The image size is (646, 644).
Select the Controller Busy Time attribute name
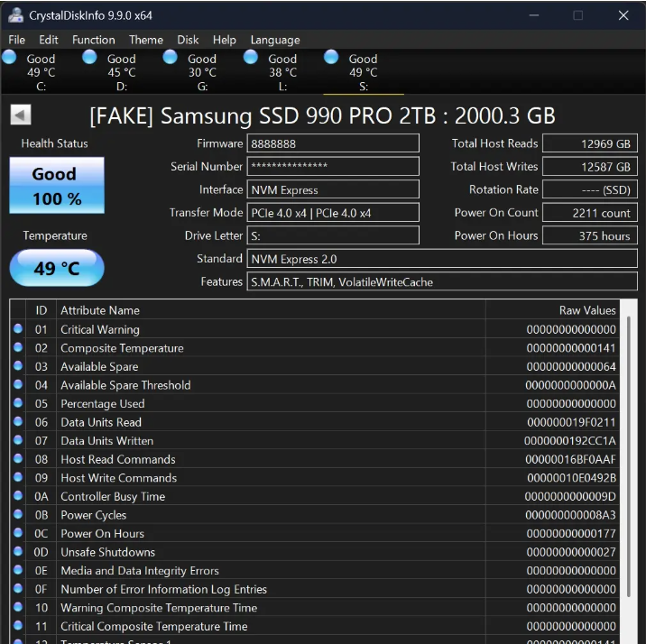tap(113, 497)
